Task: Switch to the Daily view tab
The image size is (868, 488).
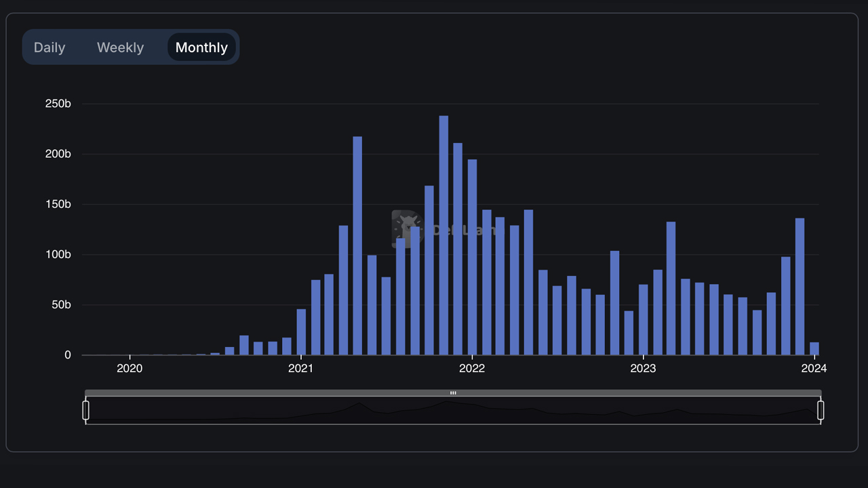Action: click(x=50, y=47)
